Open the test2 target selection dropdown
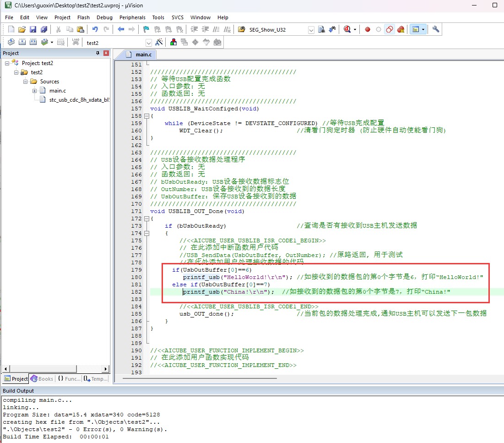This screenshot has width=504, height=443. pos(148,43)
